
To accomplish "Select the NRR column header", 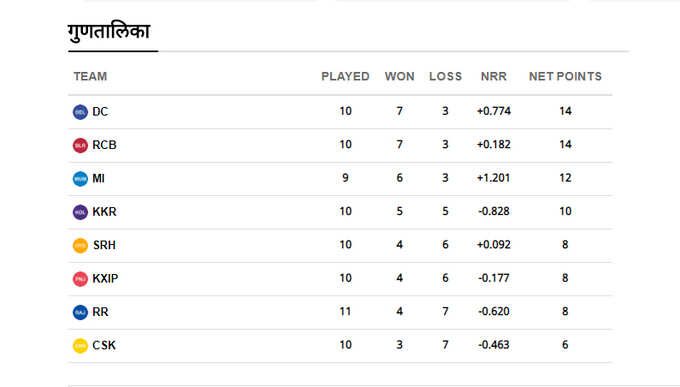I will (x=494, y=76).
